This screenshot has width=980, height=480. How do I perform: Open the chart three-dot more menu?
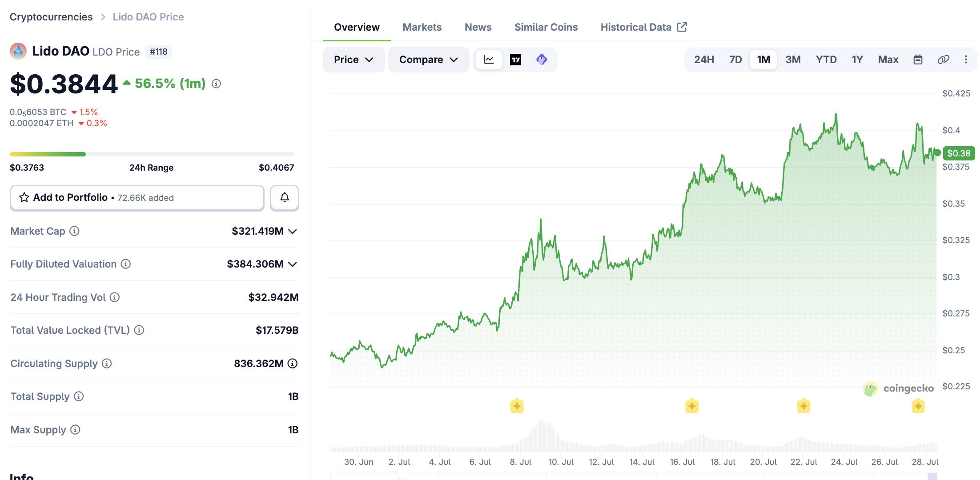966,60
